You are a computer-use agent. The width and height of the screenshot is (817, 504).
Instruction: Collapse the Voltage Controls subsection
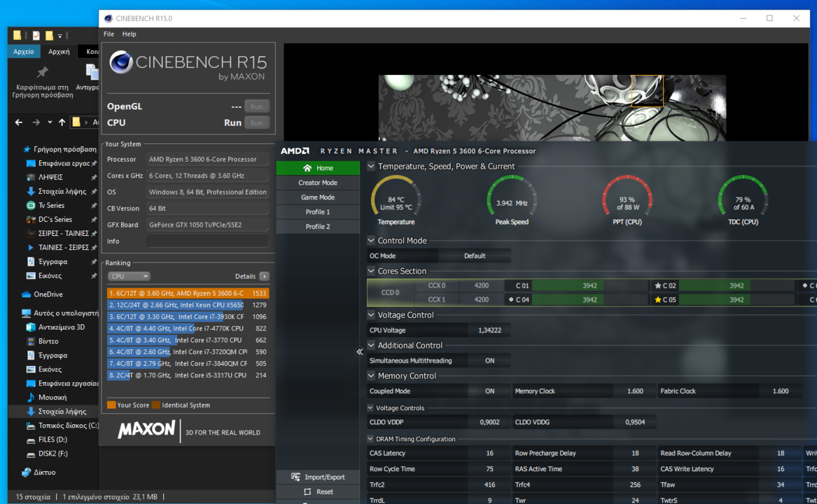[370, 408]
